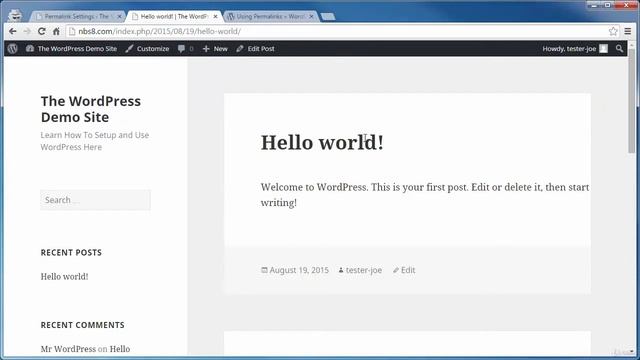Click the scrollbar down arrow

[632, 351]
